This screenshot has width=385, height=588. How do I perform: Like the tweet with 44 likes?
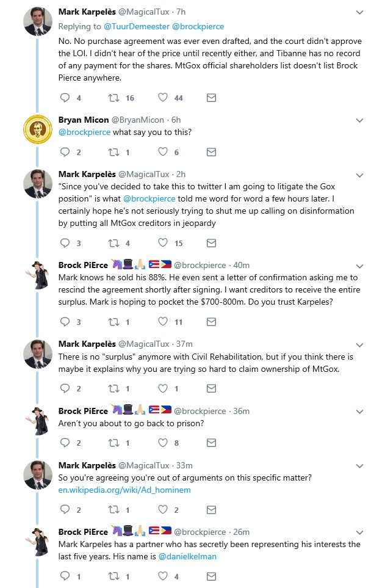[x=163, y=98]
